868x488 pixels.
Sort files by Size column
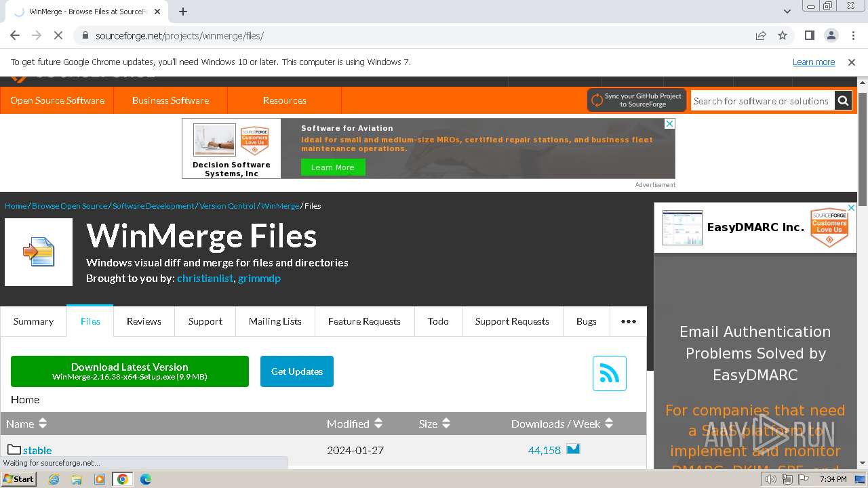pyautogui.click(x=435, y=424)
